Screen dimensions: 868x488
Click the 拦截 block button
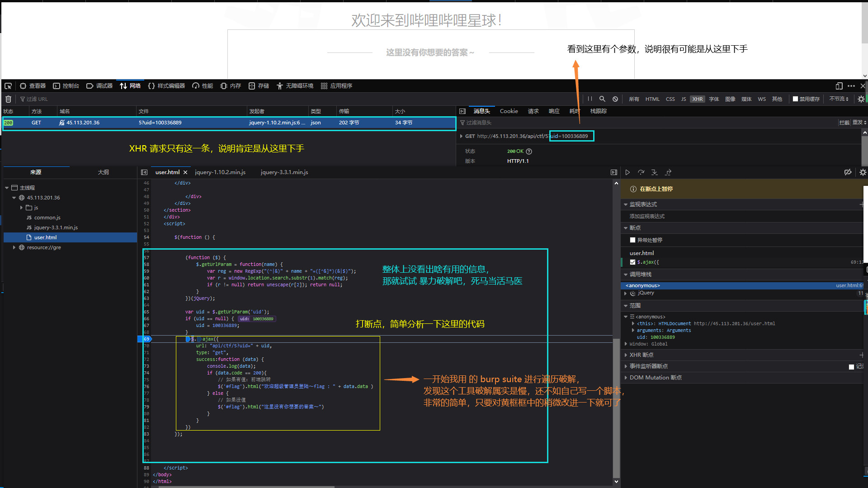(x=844, y=123)
